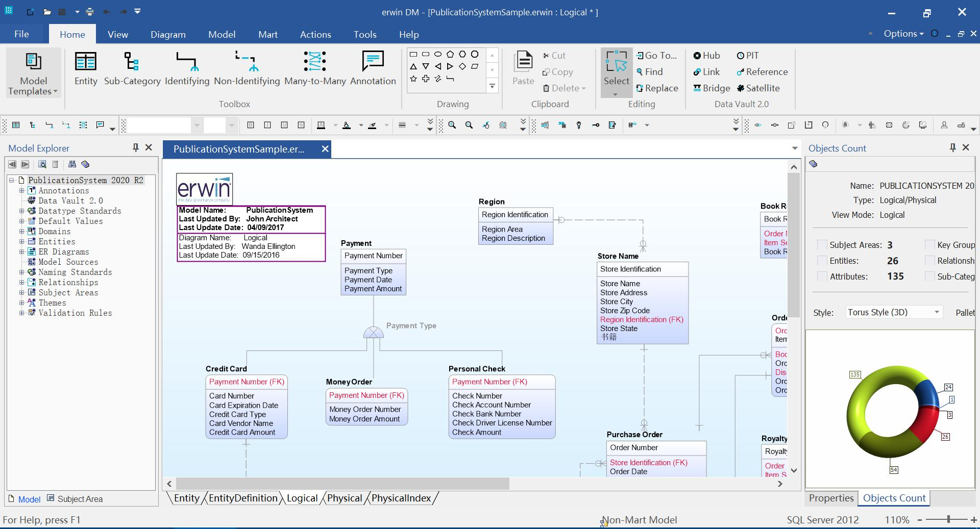This screenshot has width=980, height=529.
Task: Select the Many-to-Many relationship tool
Action: (315, 69)
